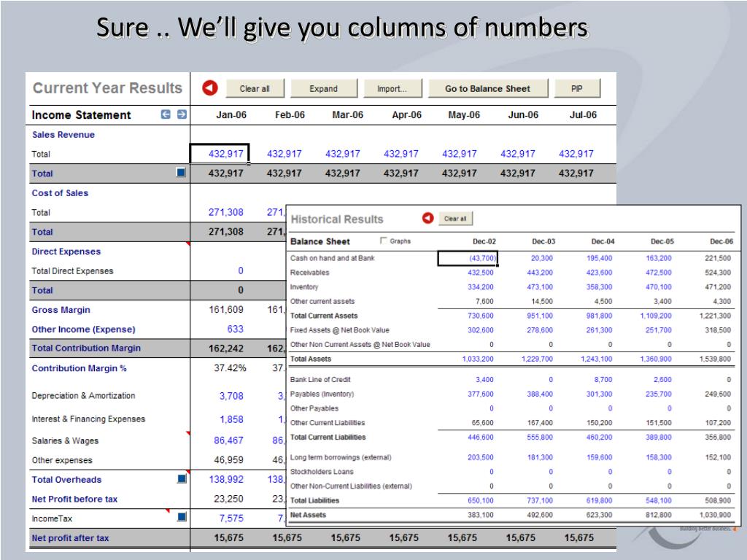This screenshot has width=747, height=560.
Task: Select the Jan-06 Other Income value 633
Action: pos(236,329)
